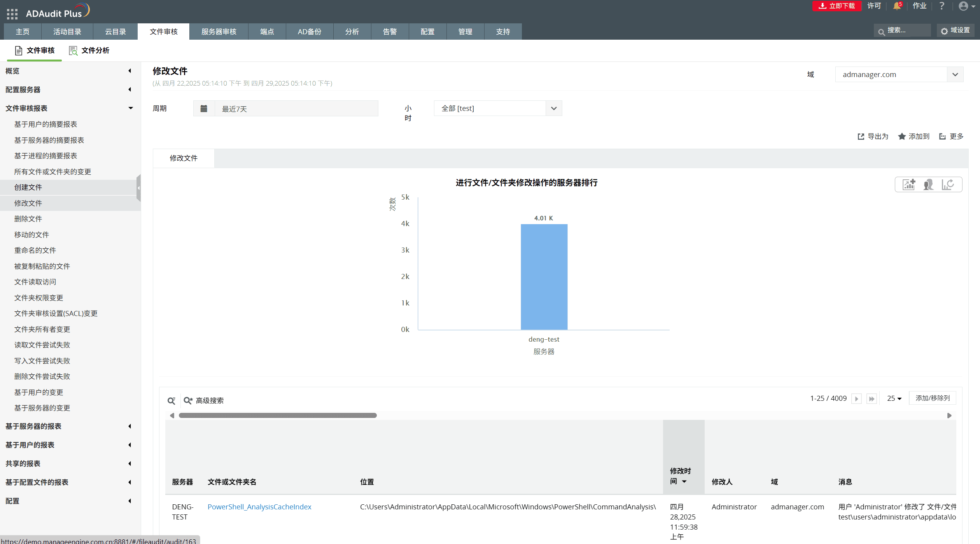Open the PowerShell_AnalysisCacheIndex file link
The image size is (980, 544).
(x=259, y=507)
